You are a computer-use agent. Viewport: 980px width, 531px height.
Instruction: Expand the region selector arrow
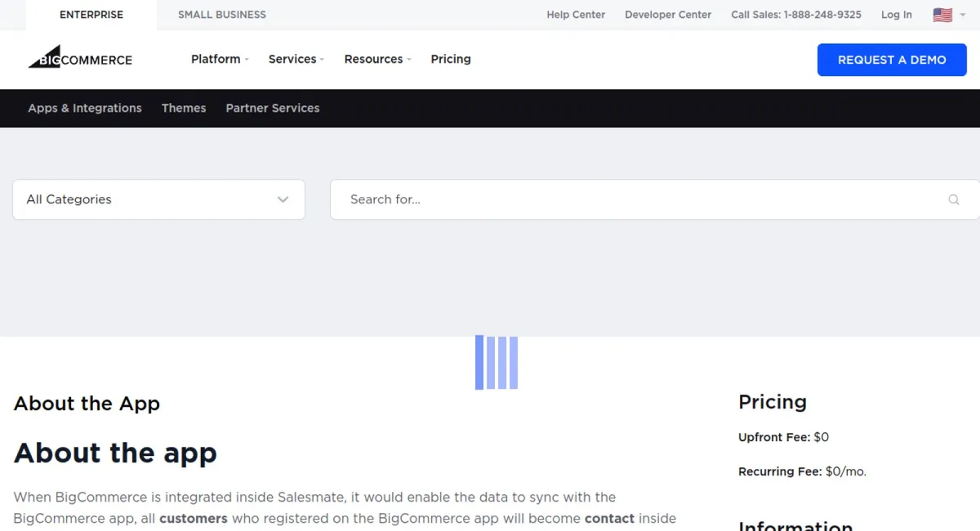(963, 15)
